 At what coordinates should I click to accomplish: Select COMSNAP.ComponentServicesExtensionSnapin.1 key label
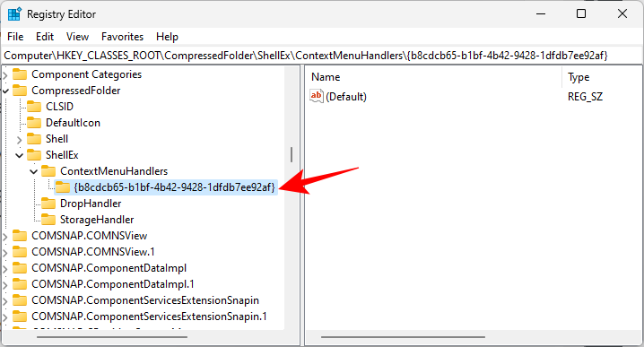[149, 317]
